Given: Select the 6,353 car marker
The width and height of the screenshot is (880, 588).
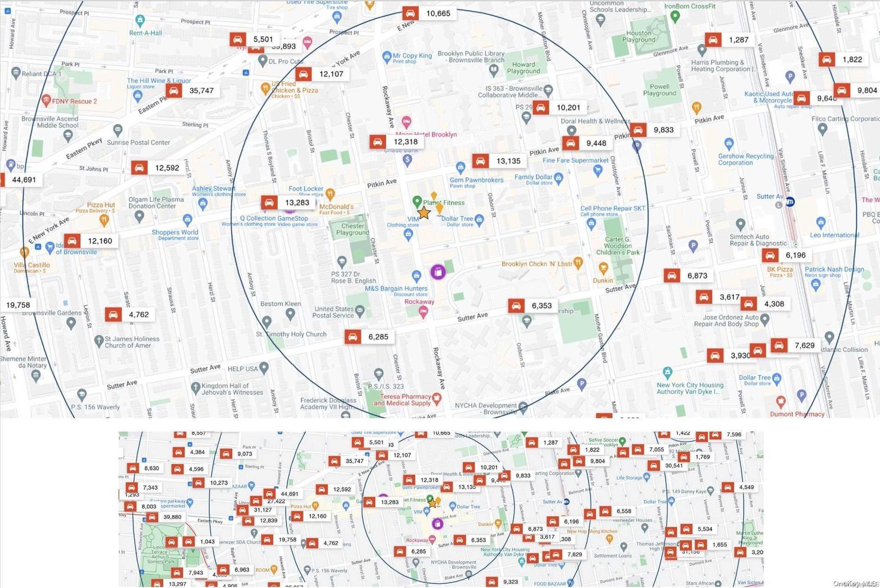Looking at the screenshot, I should pyautogui.click(x=533, y=306).
